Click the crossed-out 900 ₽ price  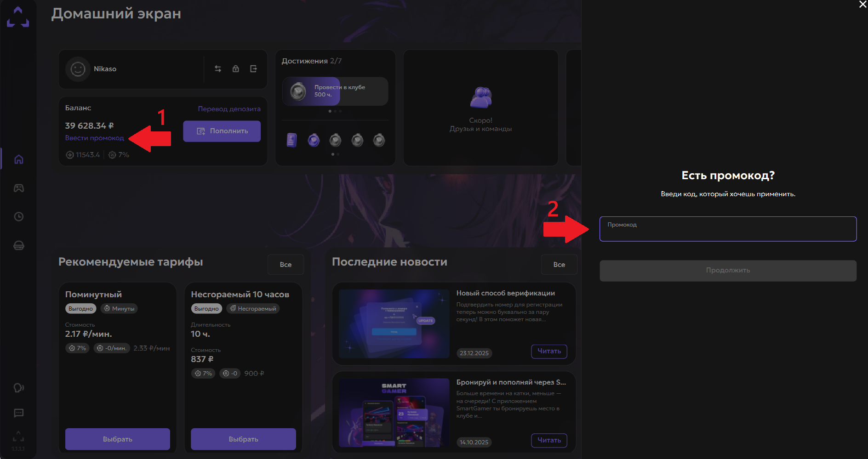254,374
